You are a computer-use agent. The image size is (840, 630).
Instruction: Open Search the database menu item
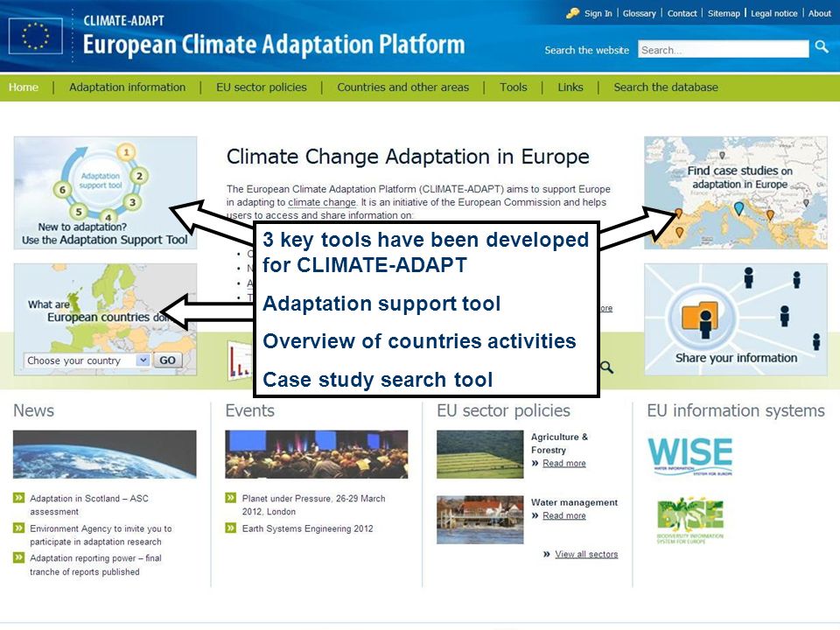pyautogui.click(x=666, y=87)
